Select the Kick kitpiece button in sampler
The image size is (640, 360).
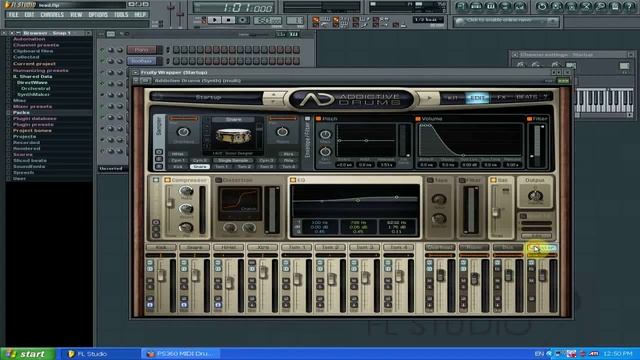[x=178, y=167]
